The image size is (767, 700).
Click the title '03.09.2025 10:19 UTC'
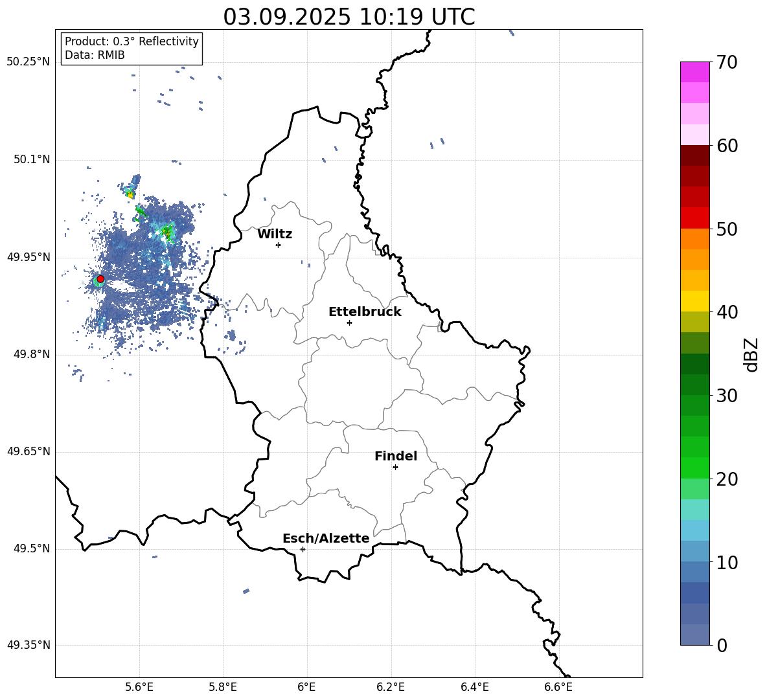point(349,17)
